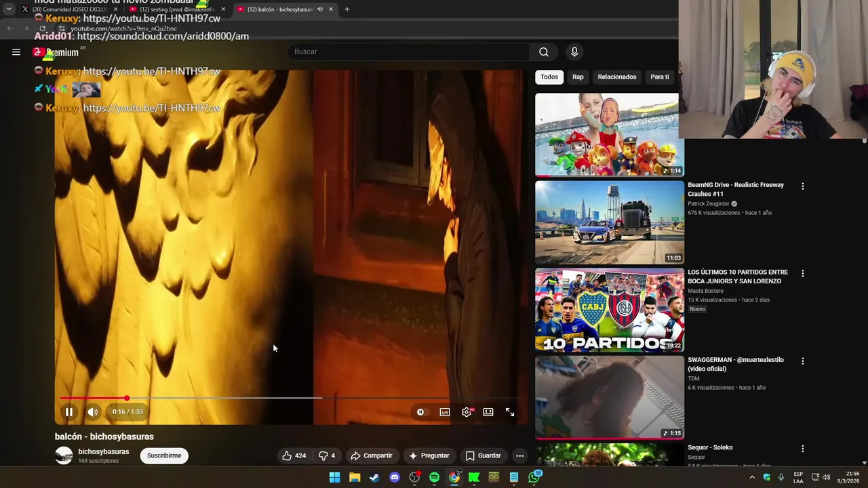Open Kick green K app from taskbar

[474, 477]
